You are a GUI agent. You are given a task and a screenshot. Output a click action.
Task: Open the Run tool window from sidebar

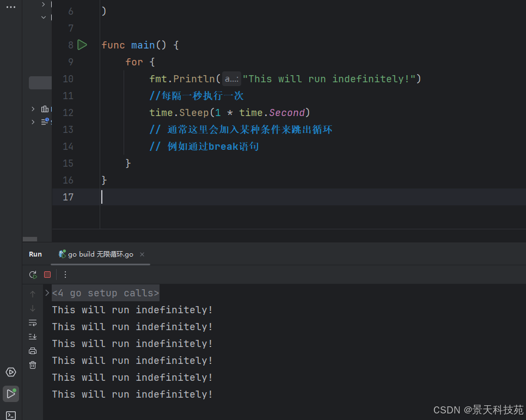11,393
